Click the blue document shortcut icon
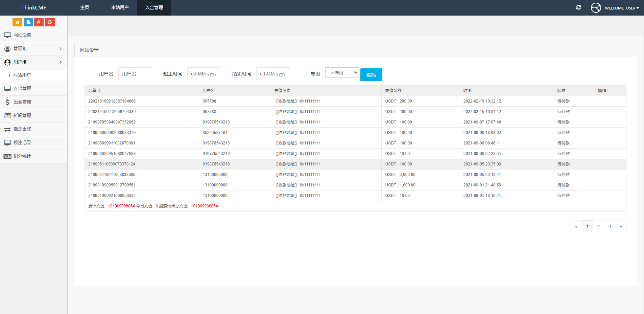The height and width of the screenshot is (314, 644). (28, 22)
